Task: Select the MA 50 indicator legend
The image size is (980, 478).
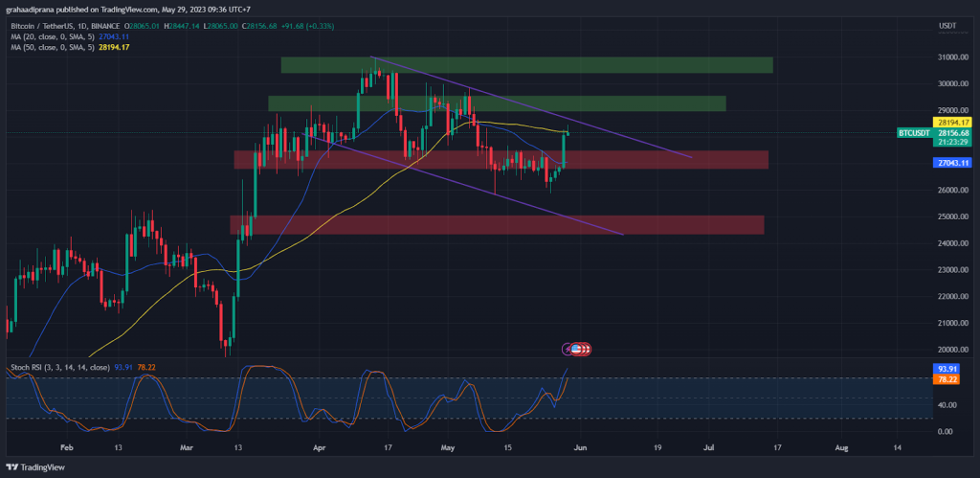Action: coord(54,47)
